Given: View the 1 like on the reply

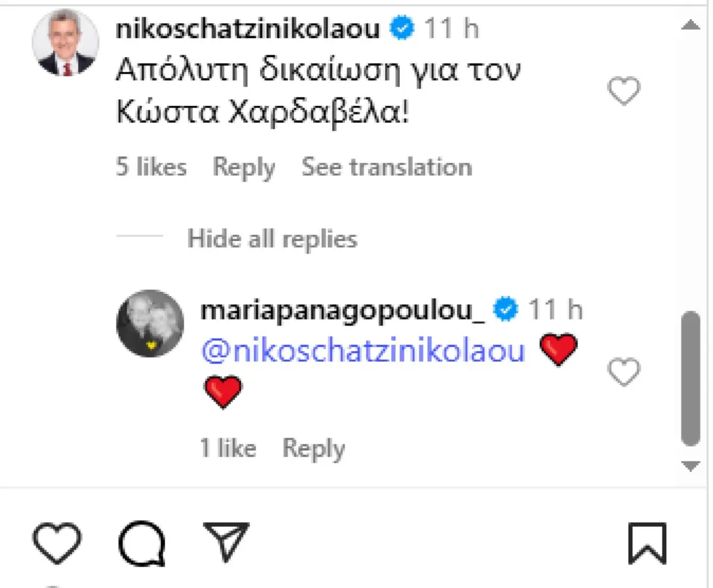Looking at the screenshot, I should [228, 448].
